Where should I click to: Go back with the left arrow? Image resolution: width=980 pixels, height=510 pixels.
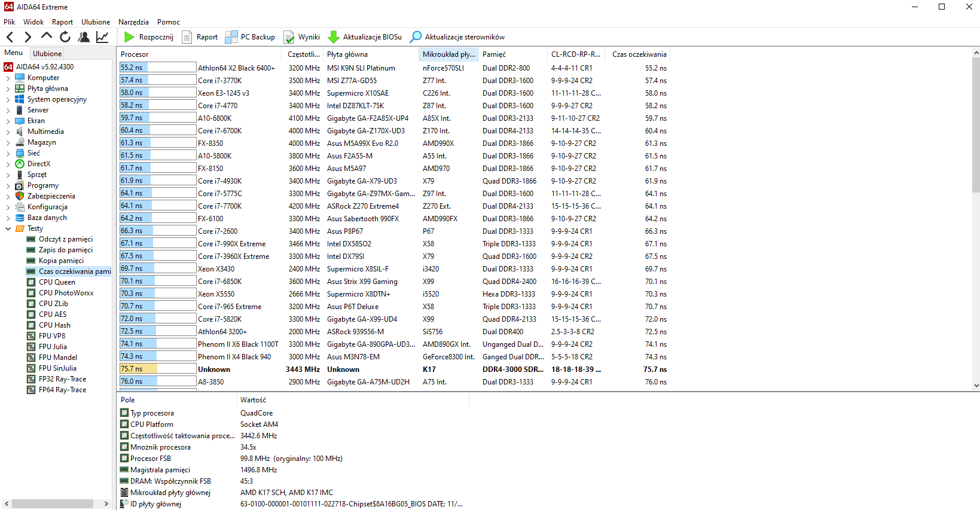[10, 37]
